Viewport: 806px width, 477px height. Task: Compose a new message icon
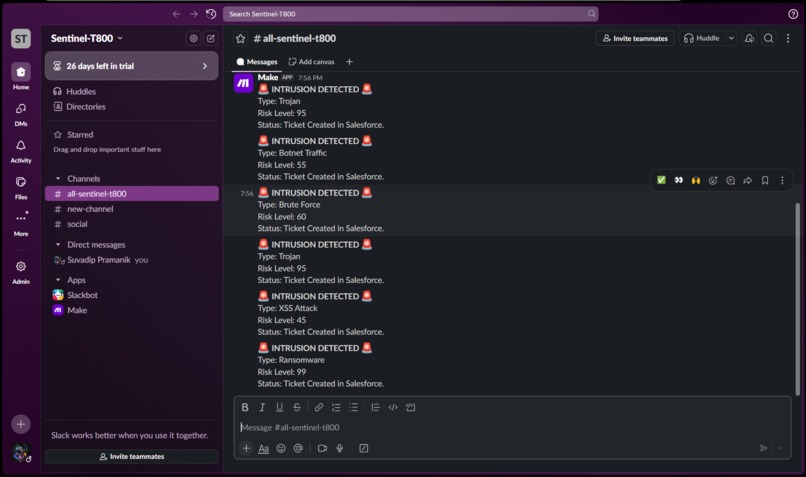pyautogui.click(x=211, y=38)
